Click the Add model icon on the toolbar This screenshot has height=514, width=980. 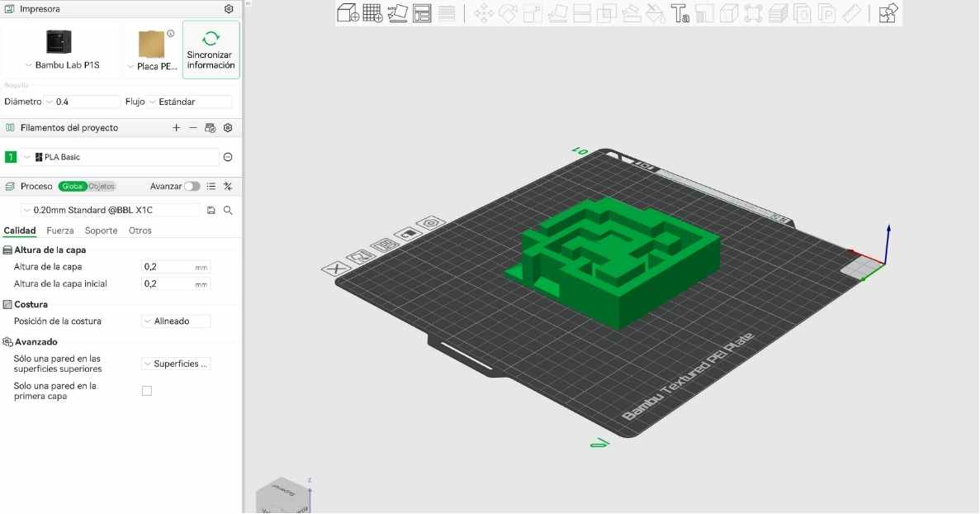(x=347, y=13)
